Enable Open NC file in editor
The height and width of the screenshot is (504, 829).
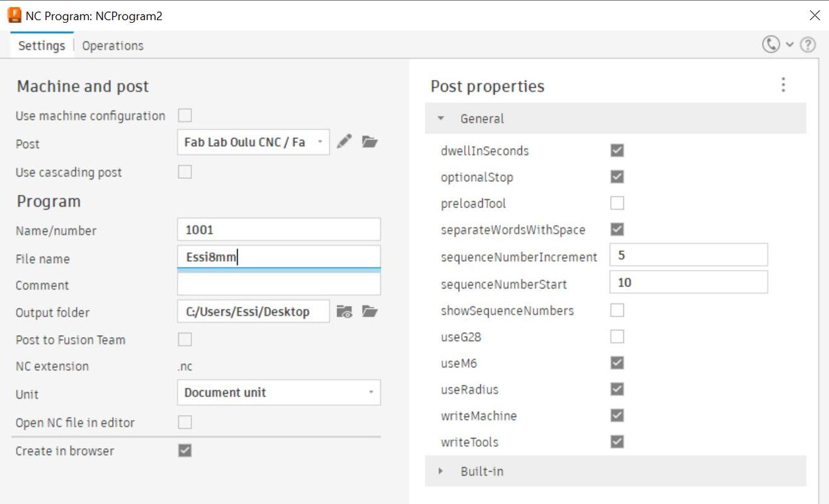point(185,422)
